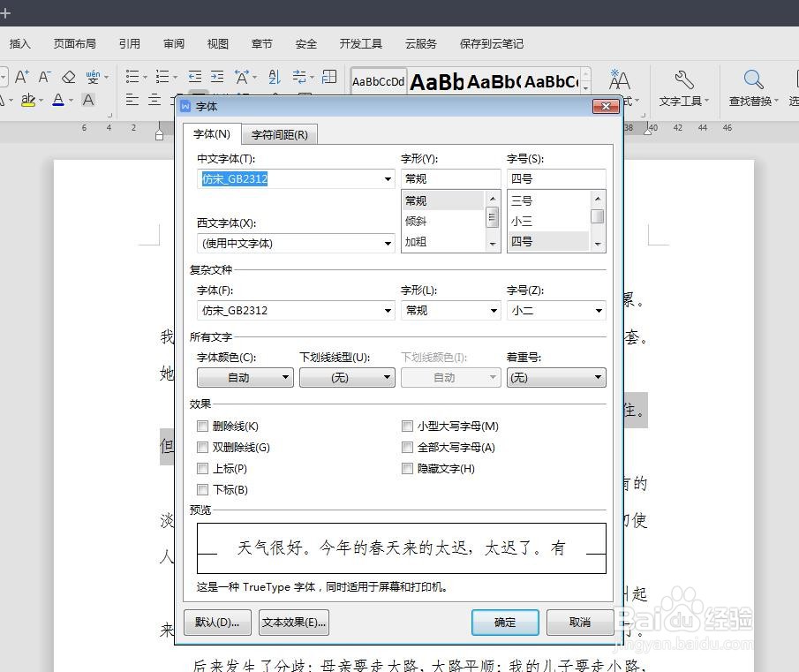Enable the 隐藏文字 hidden text checkbox

407,468
